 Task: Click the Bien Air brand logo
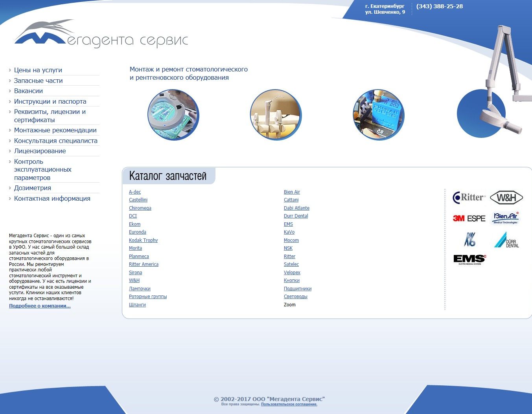click(x=506, y=218)
